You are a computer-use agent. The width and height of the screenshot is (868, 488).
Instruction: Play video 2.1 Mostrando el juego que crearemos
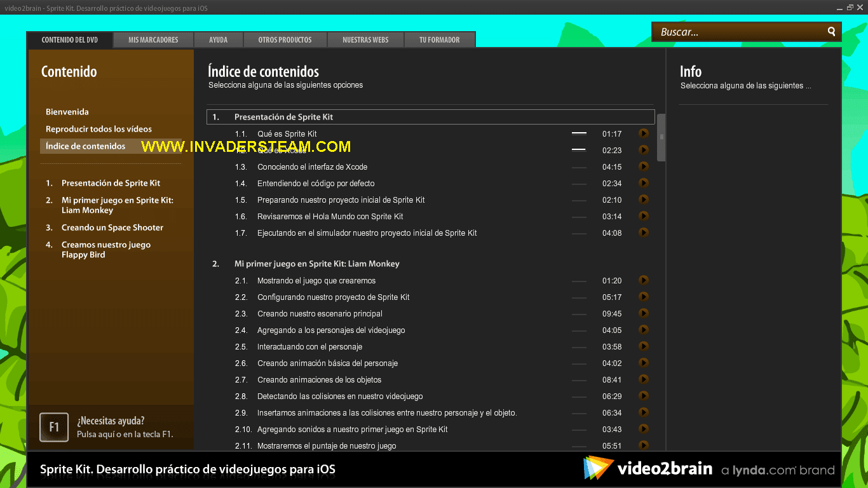(x=644, y=280)
